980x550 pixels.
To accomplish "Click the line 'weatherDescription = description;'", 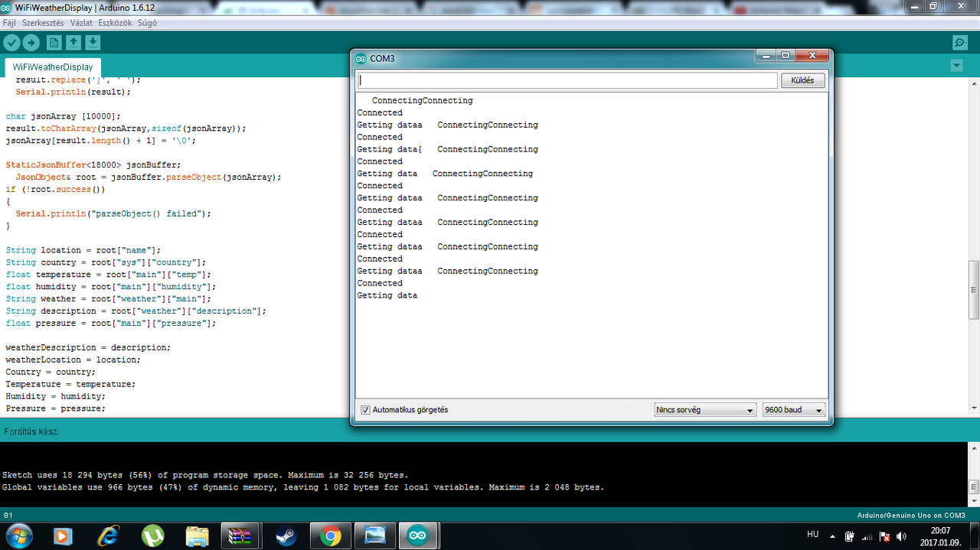I will (88, 347).
